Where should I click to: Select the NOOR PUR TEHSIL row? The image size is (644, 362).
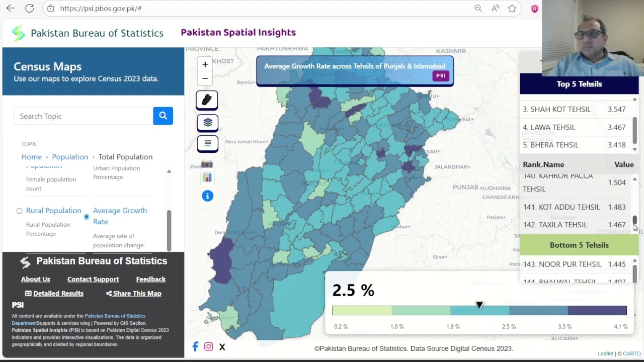tap(575, 264)
